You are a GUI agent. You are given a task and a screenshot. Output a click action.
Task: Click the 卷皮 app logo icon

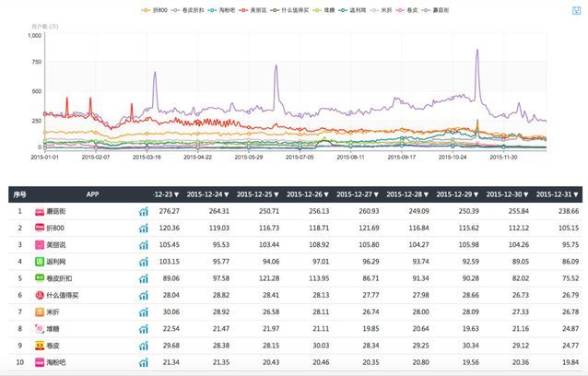[40, 346]
